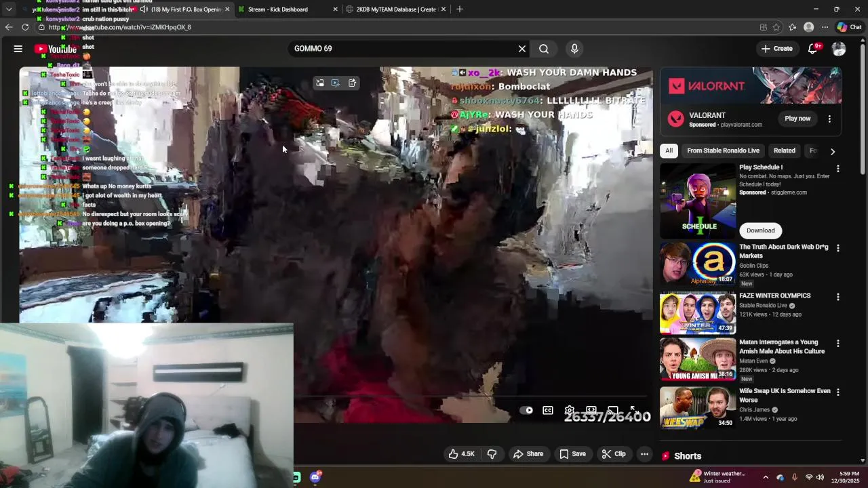Open the taskbar volume control
The image size is (868, 488).
point(821,477)
